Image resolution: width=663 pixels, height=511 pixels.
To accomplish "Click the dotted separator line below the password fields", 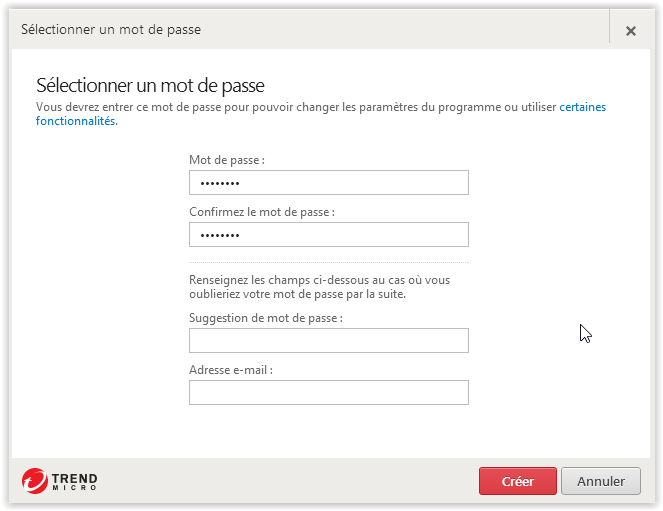I will (x=328, y=262).
